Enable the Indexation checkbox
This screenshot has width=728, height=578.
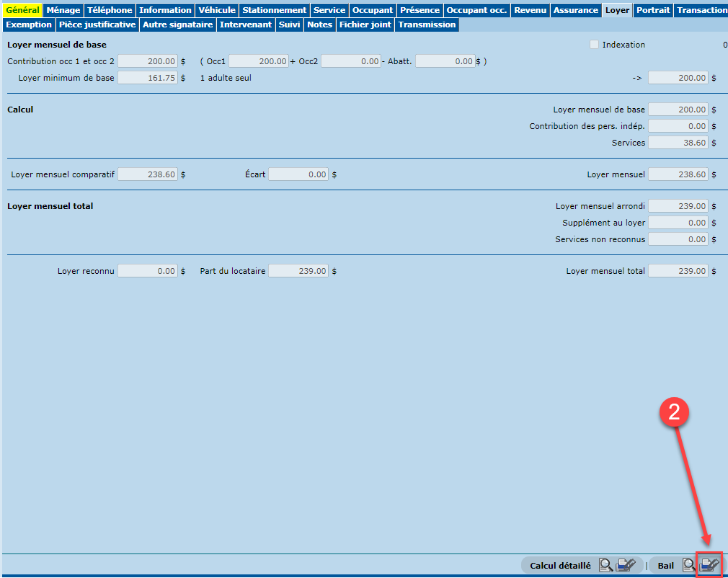point(594,45)
